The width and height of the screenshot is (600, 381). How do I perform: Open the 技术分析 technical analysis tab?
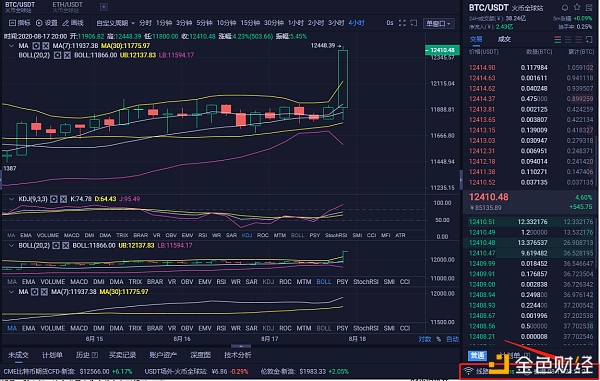pyautogui.click(x=238, y=355)
